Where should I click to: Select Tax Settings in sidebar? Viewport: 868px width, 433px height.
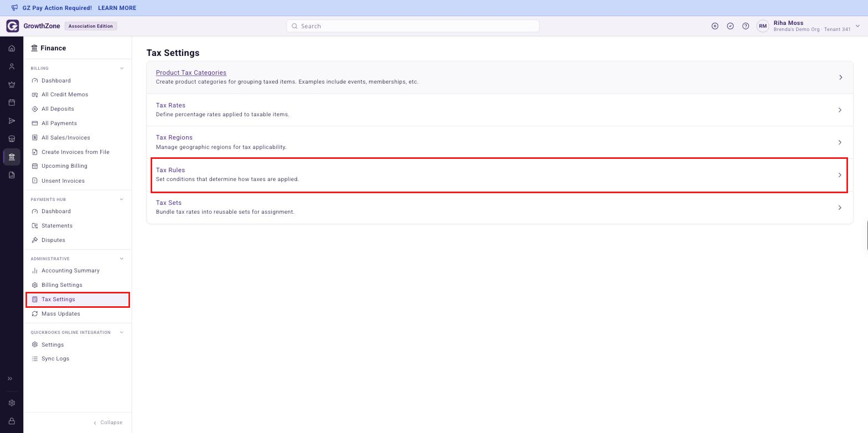point(77,300)
